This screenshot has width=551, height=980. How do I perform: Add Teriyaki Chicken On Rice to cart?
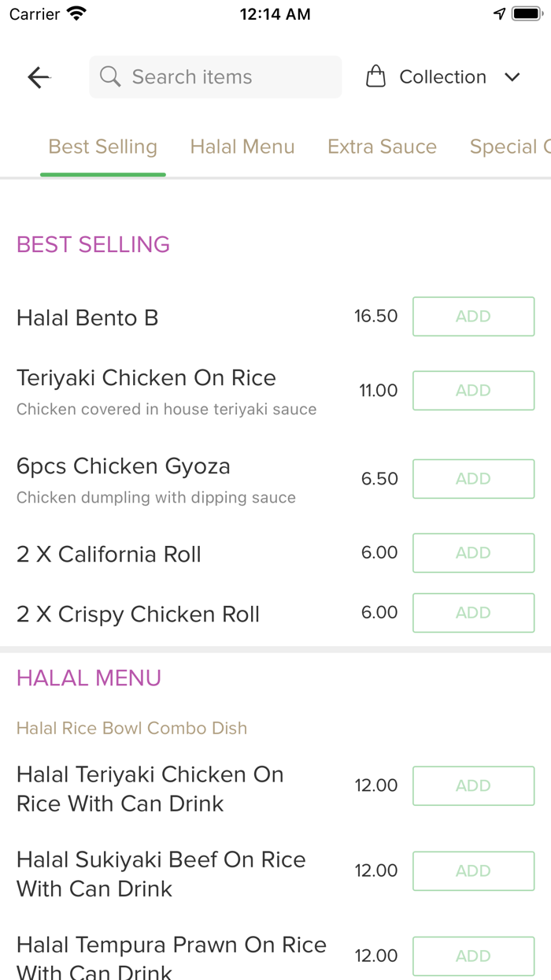pyautogui.click(x=473, y=390)
